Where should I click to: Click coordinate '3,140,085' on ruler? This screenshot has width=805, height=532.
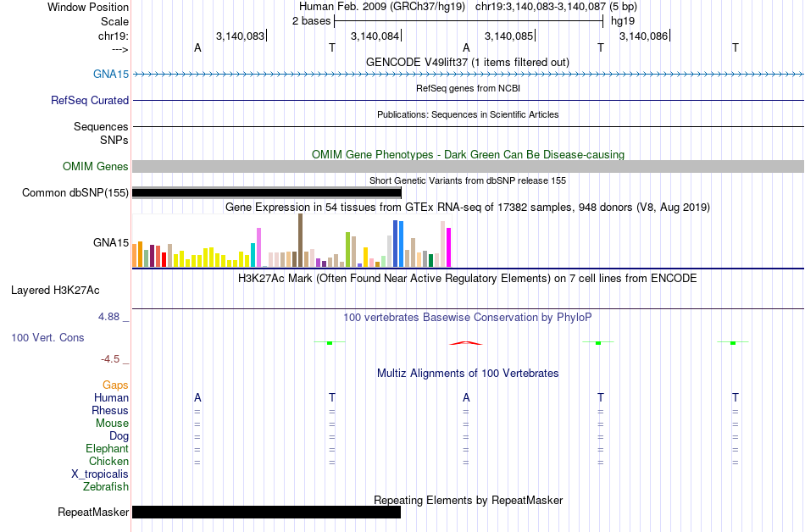point(508,36)
